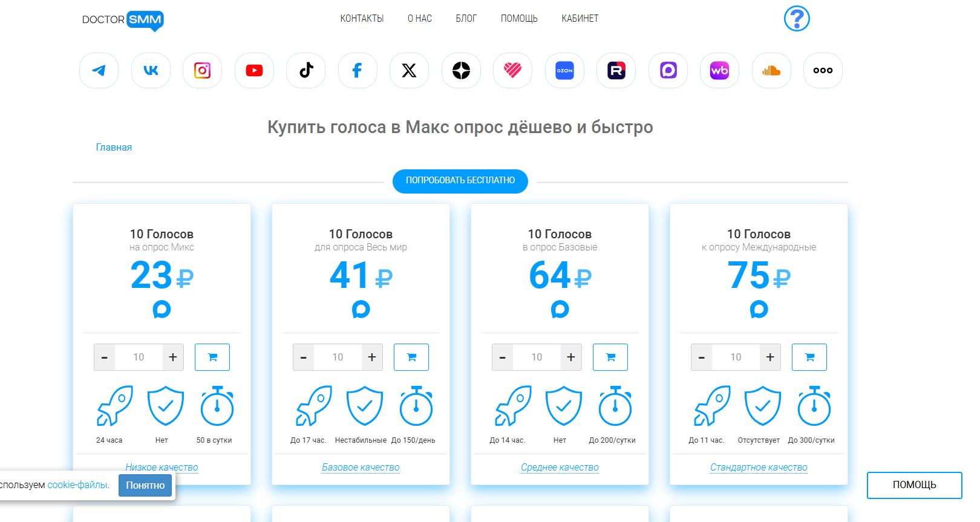Click the stopwatch icon above 50 в сутки

pos(217,406)
